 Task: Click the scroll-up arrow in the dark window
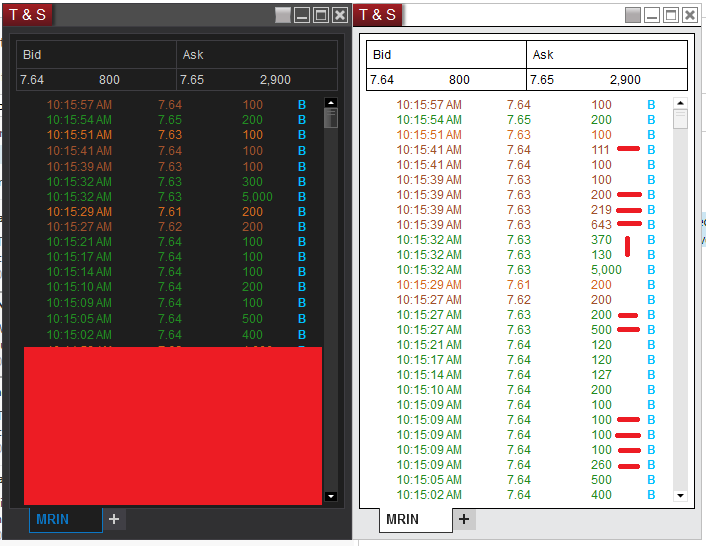[331, 103]
